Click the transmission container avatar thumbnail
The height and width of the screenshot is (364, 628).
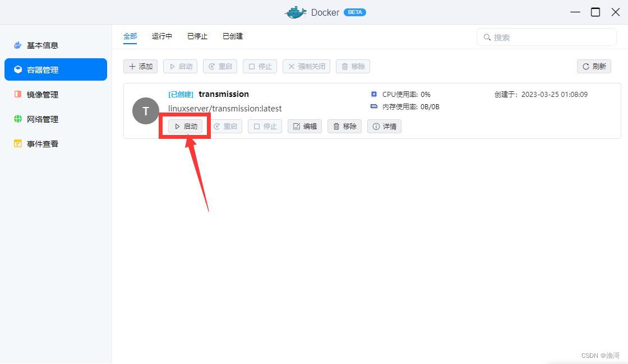[x=146, y=111]
